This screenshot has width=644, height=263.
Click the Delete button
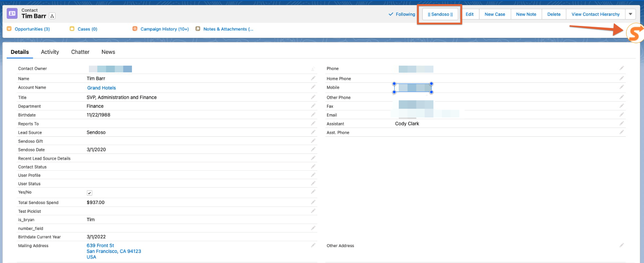[x=554, y=14]
